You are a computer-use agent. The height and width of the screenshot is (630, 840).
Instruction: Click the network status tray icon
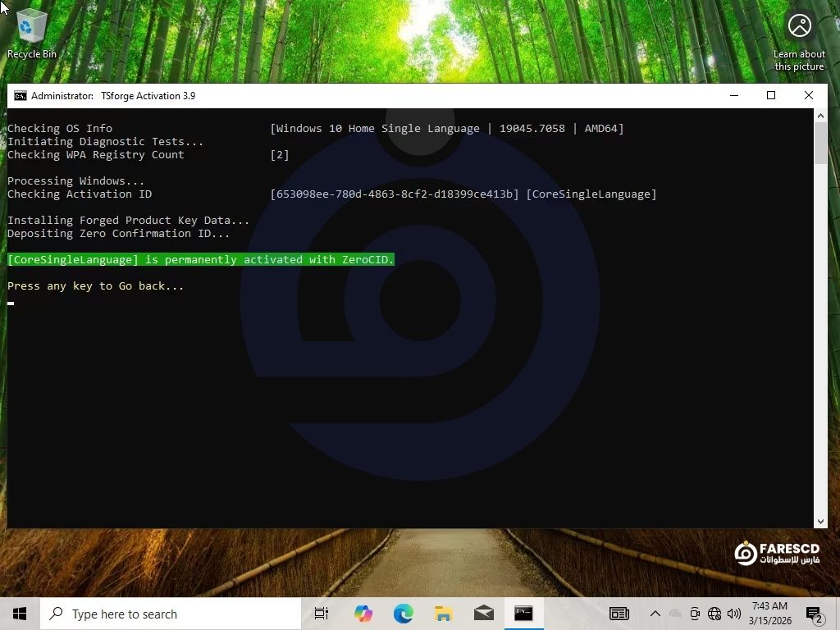coord(714,614)
